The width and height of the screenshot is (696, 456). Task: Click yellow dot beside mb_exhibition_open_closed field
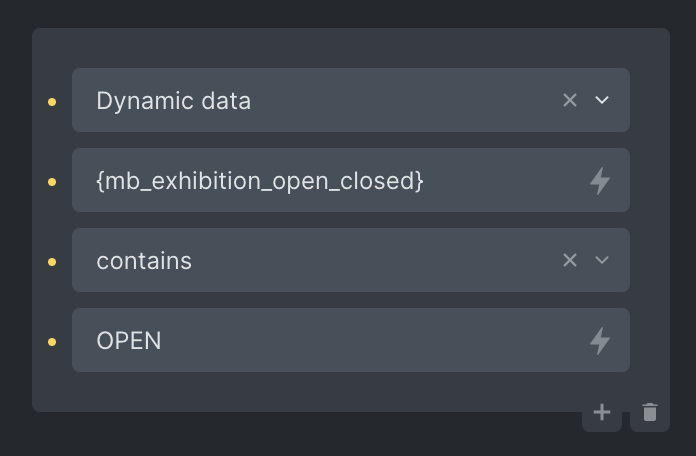tap(52, 182)
